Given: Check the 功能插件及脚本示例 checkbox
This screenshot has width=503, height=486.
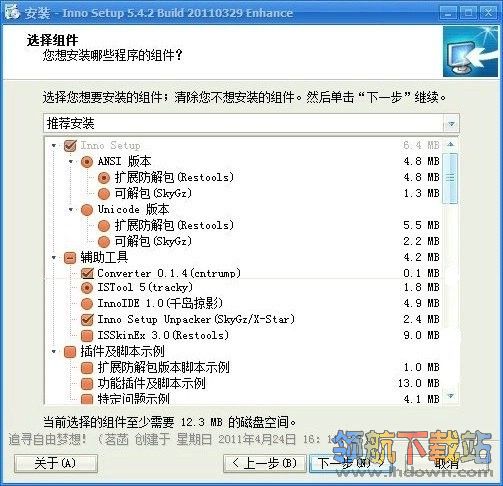Looking at the screenshot, I should click(87, 384).
